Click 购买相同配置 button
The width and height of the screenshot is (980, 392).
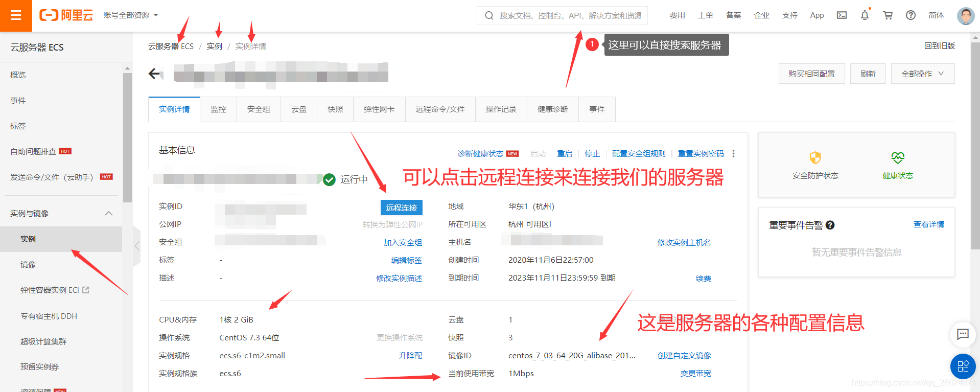point(811,74)
